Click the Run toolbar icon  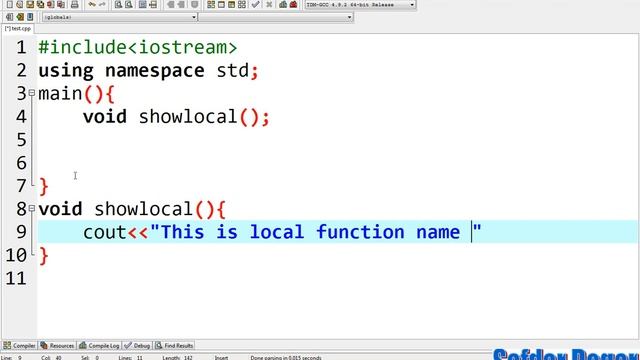(221, 4)
